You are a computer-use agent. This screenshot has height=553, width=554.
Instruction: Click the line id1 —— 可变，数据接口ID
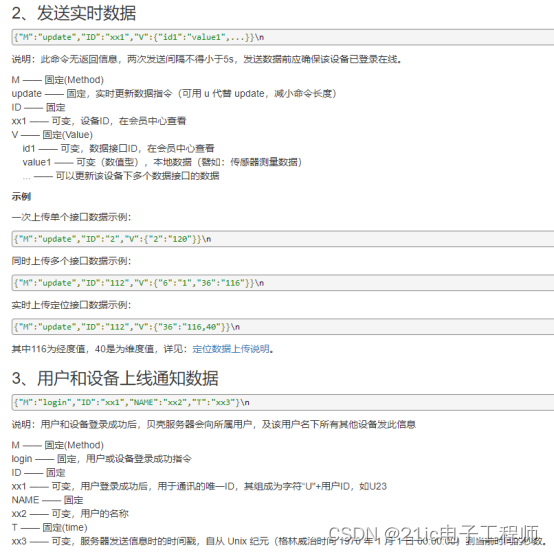click(118, 148)
